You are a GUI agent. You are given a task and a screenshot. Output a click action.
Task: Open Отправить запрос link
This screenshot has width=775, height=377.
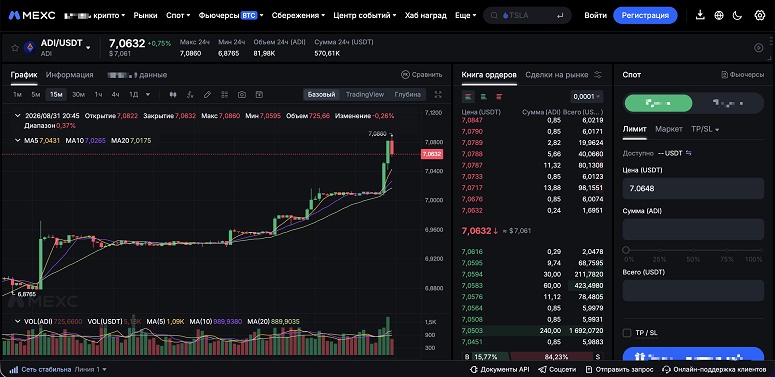coord(619,369)
